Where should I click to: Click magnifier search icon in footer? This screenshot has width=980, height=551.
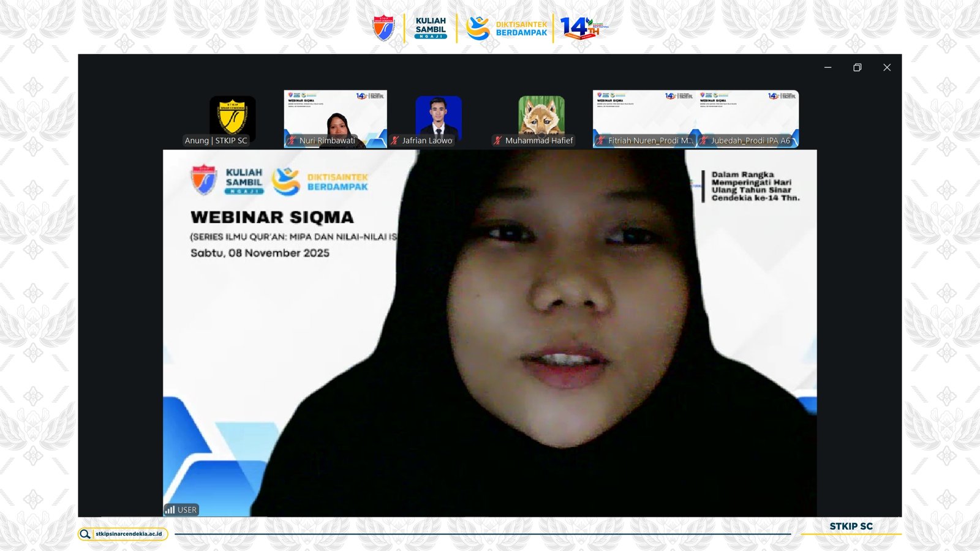[85, 534]
